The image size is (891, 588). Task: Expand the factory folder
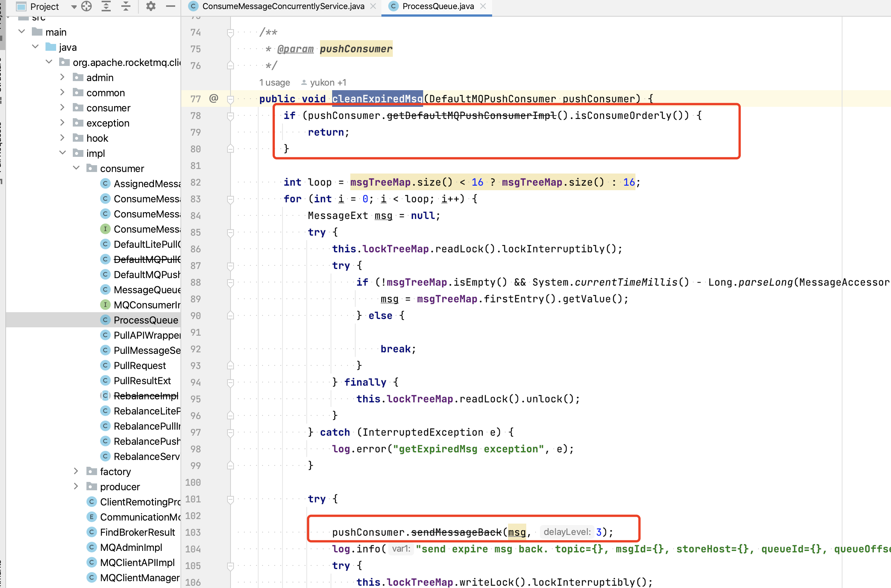click(x=76, y=471)
